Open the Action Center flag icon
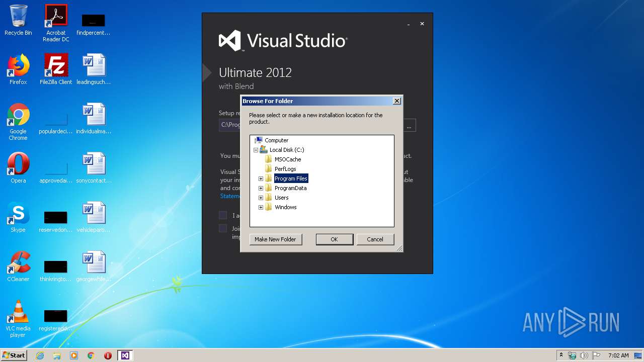 [x=596, y=355]
